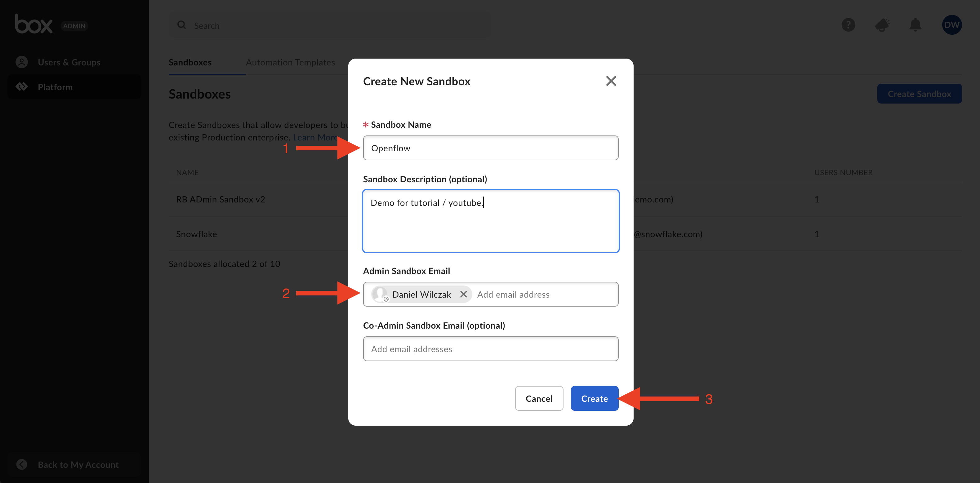Select Platform in the sidebar

(55, 87)
